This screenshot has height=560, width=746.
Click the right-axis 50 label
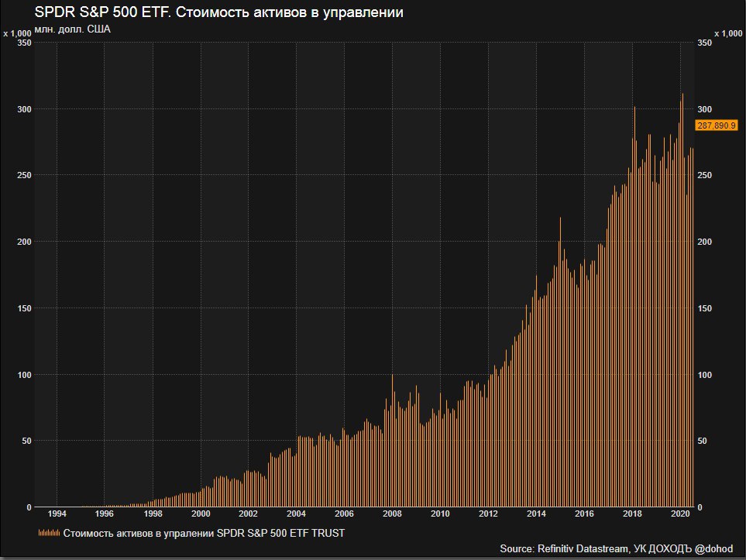click(x=702, y=441)
